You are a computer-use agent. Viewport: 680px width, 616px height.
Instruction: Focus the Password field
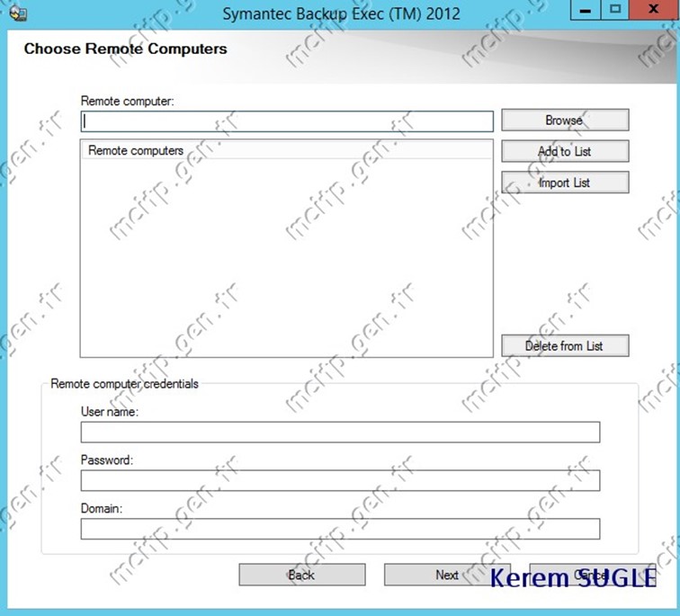tap(340, 481)
